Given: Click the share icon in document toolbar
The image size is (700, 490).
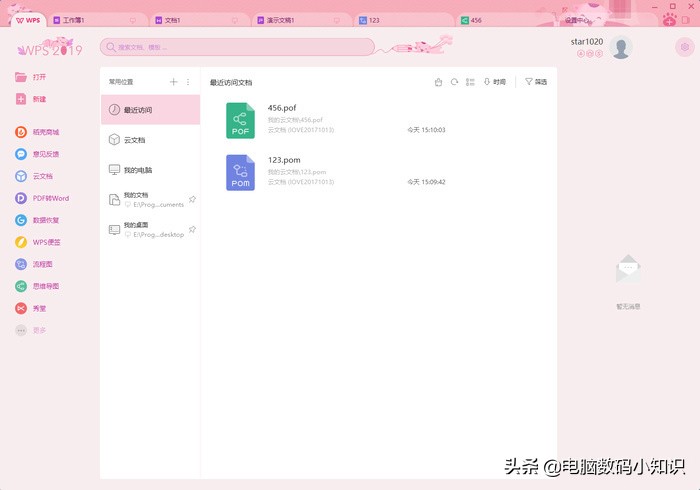Looking at the screenshot, I should coord(438,82).
